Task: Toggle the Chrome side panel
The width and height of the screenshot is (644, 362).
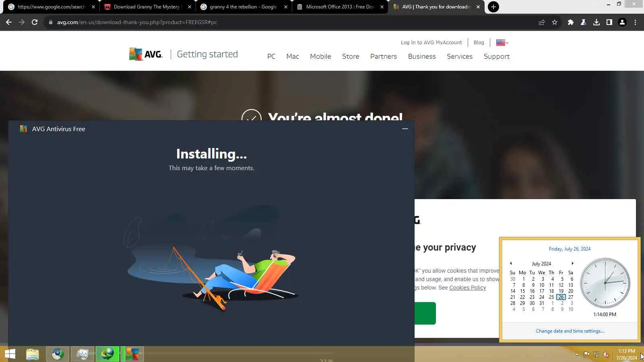Action: (609, 22)
